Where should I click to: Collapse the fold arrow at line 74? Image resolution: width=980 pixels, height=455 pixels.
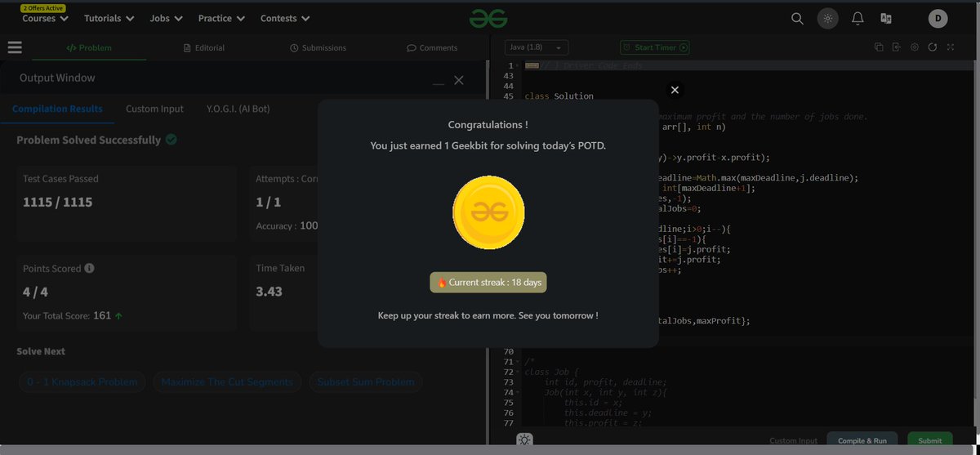pyautogui.click(x=519, y=392)
